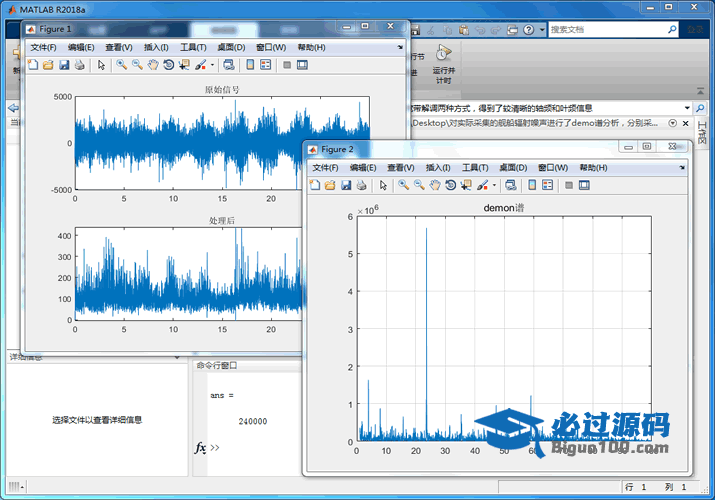This screenshot has height=500, width=715.
Task: Enable Rotate 3D tool in Figure 2
Action: [451, 185]
